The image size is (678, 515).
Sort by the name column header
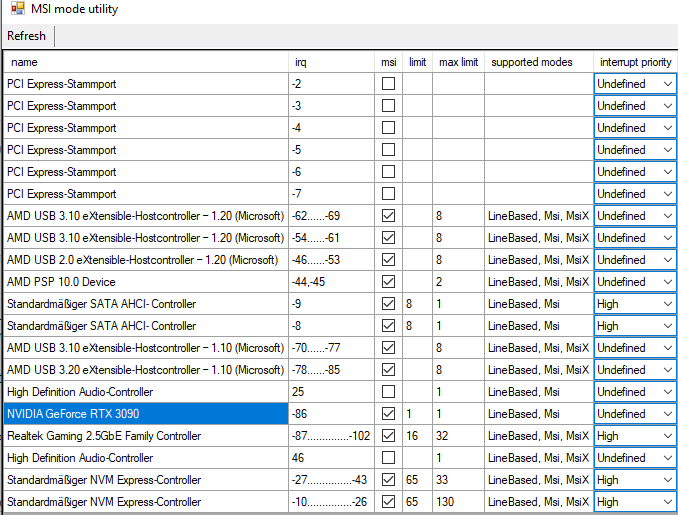coord(146,62)
